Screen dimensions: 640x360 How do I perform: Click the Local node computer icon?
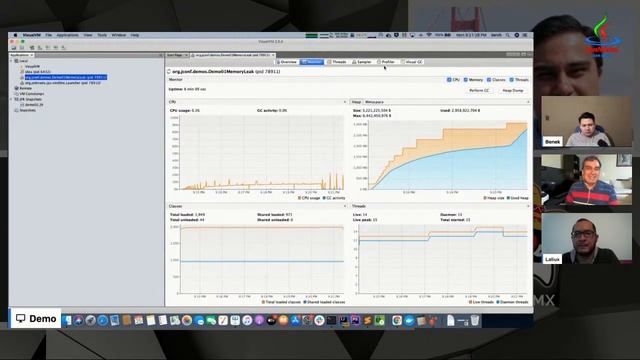[16, 61]
